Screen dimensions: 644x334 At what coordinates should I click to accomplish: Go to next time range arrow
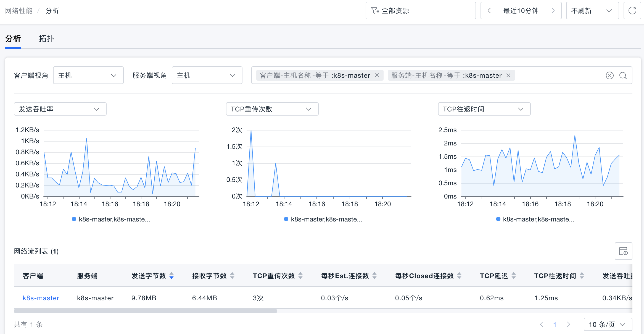(x=553, y=11)
